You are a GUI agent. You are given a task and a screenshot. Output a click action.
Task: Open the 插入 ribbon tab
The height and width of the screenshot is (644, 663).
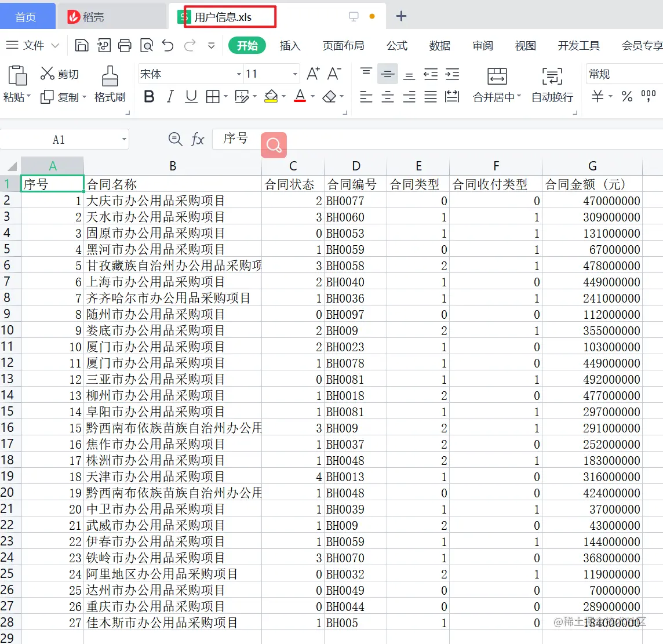290,45
